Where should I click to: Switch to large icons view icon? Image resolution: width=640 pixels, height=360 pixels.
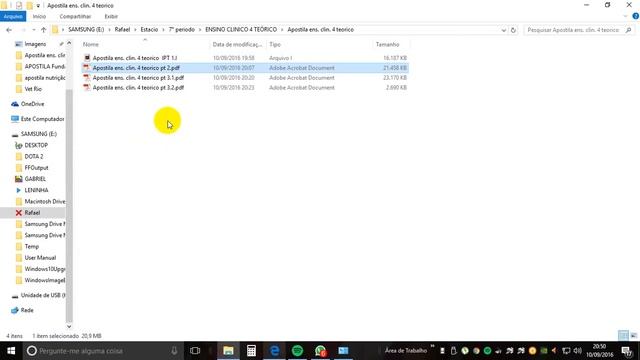point(633,336)
